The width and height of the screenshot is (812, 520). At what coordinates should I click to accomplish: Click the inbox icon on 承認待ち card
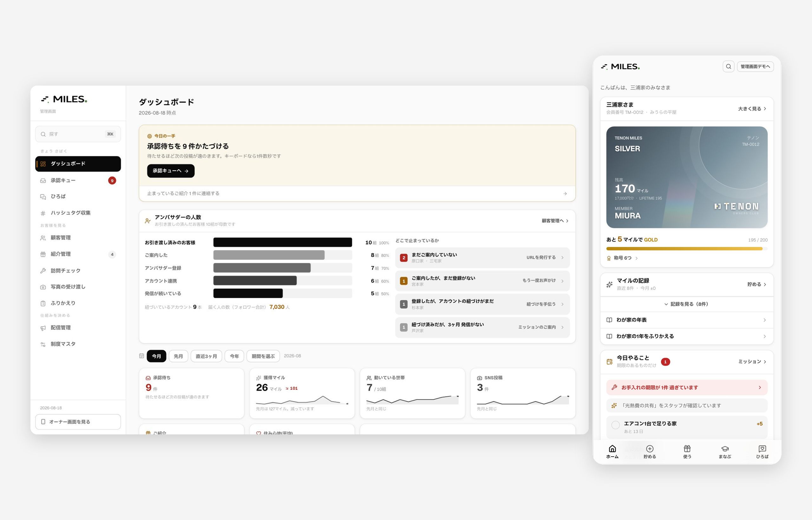(x=148, y=378)
